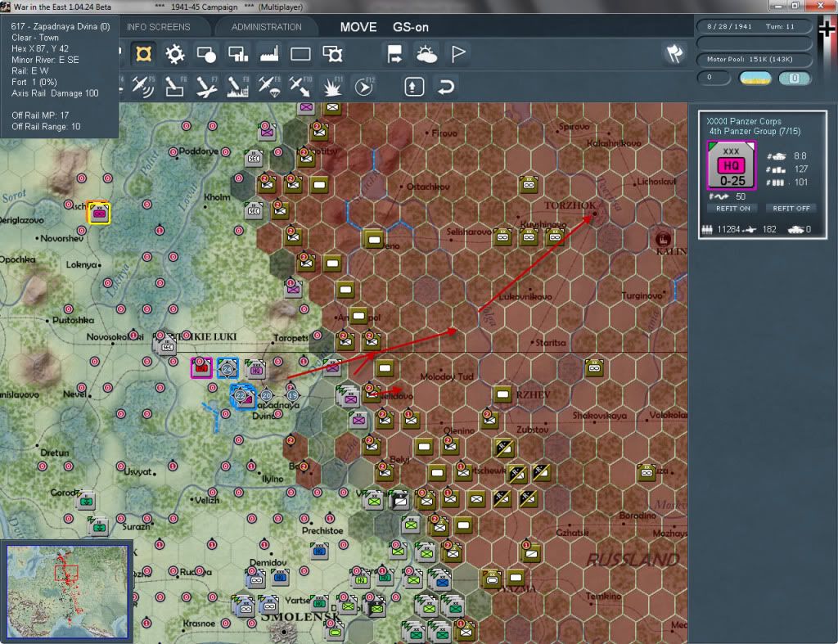
Task: Select the SEC unit at Velikie Luki
Action: [167, 346]
